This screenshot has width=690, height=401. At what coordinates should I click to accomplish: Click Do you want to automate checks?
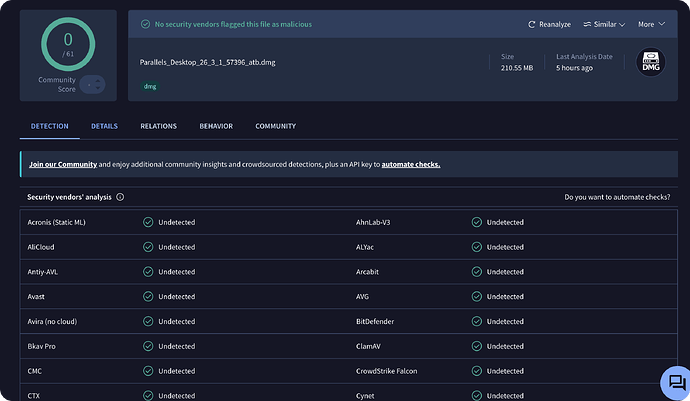[x=617, y=197]
